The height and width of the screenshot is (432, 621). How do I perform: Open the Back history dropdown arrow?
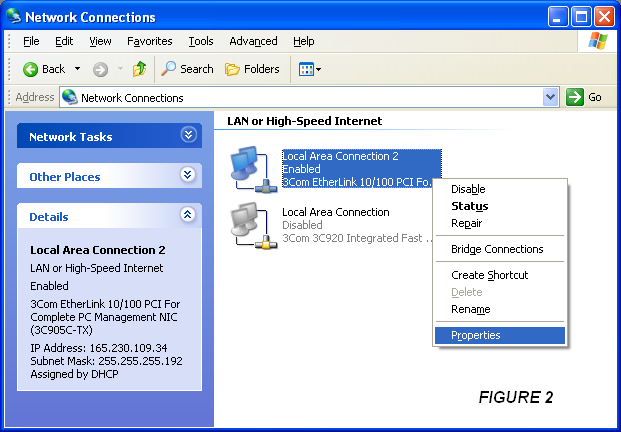pos(78,69)
